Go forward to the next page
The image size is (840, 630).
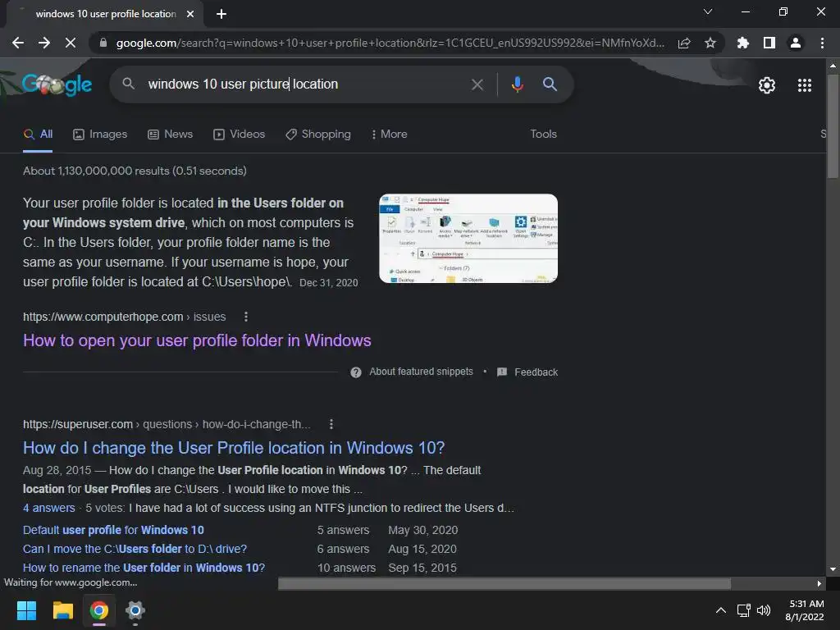point(44,43)
